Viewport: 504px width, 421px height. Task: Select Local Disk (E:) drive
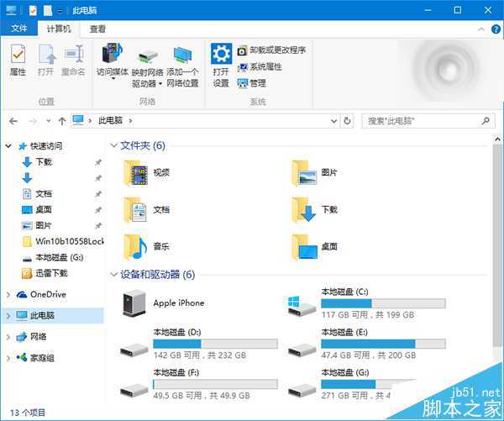point(366,344)
